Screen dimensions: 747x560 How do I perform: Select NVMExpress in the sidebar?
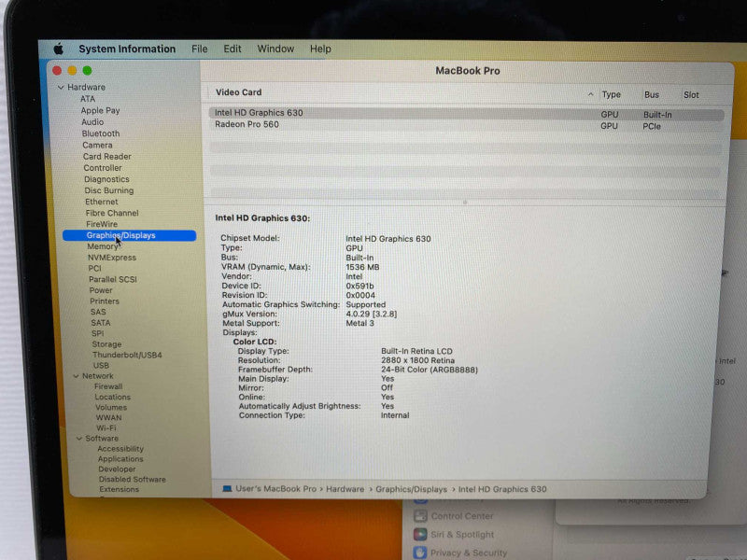(112, 258)
